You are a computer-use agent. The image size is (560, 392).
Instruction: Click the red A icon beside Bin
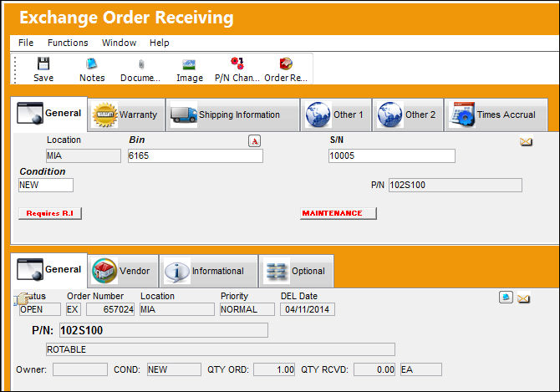coord(254,141)
